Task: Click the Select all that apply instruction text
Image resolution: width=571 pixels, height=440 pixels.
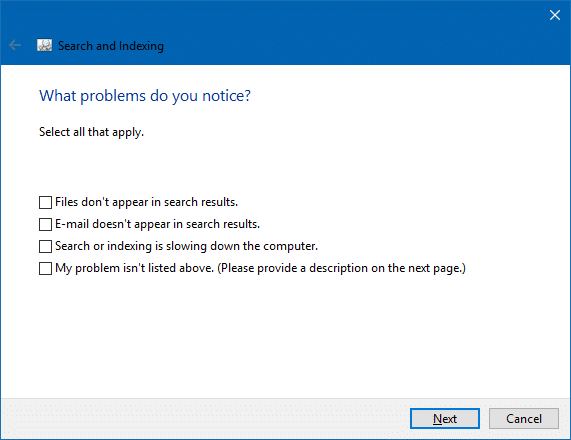Action: click(x=91, y=132)
